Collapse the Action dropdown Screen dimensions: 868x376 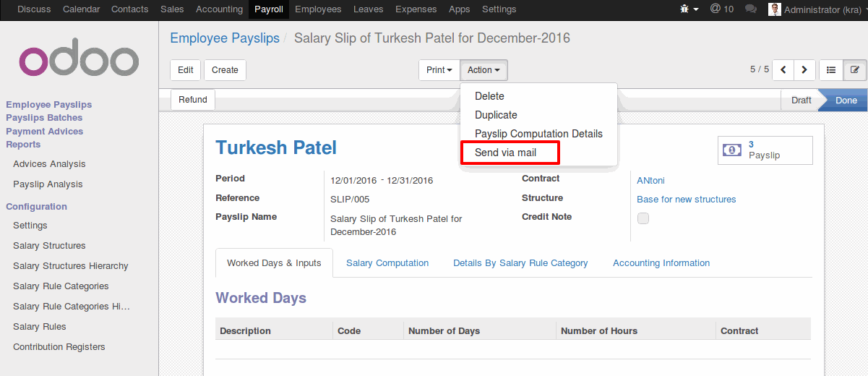[x=484, y=70]
